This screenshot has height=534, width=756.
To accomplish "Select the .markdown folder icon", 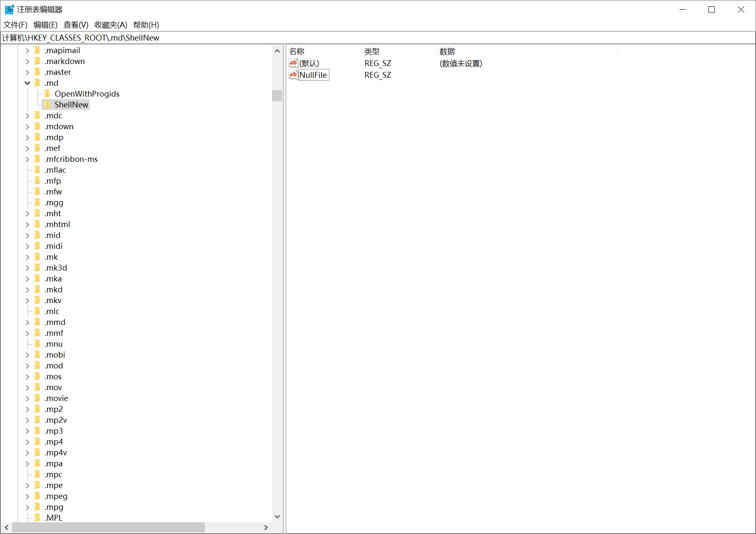I will [38, 61].
